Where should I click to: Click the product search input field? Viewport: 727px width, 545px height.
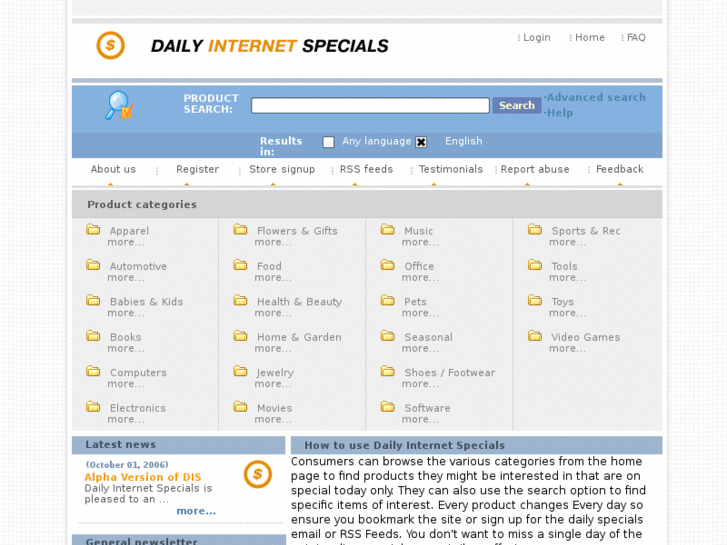[x=370, y=105]
